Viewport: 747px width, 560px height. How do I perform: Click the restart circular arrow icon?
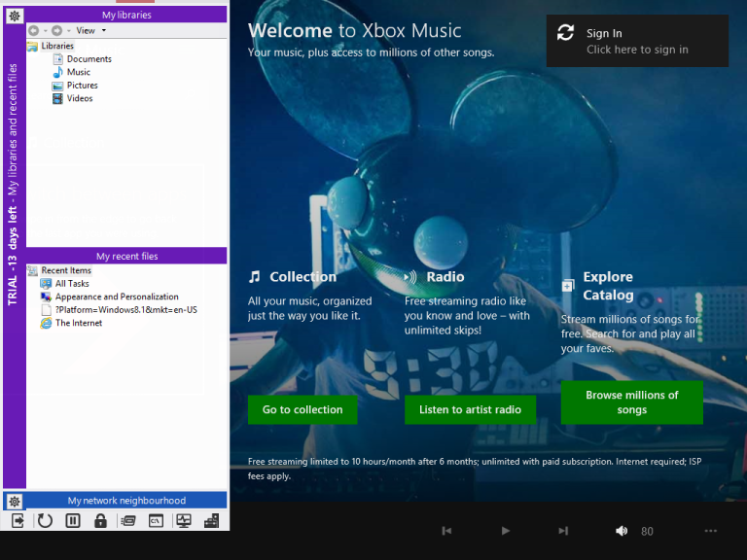point(46,521)
